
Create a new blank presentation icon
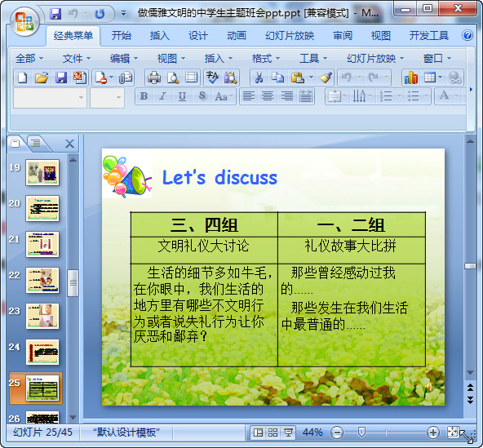23,78
